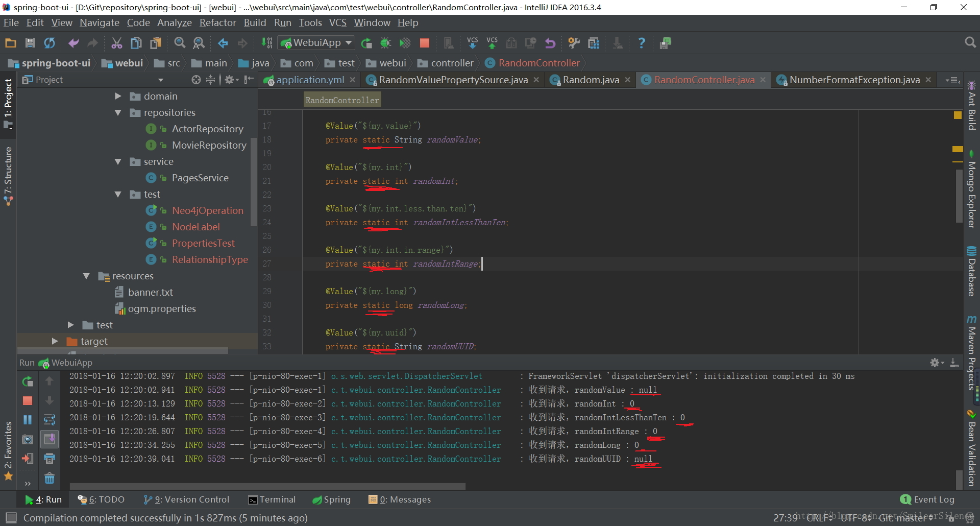Open the Maven Projects side panel
The height and width of the screenshot is (526, 980).
pyautogui.click(x=972, y=353)
